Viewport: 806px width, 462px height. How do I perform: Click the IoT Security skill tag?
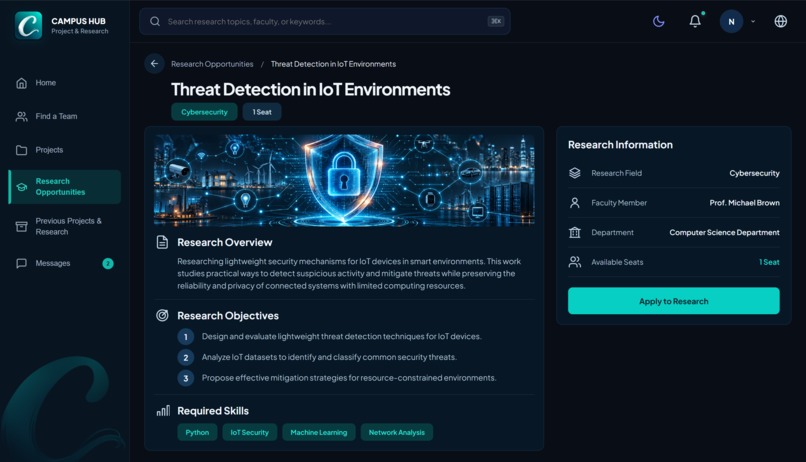249,433
